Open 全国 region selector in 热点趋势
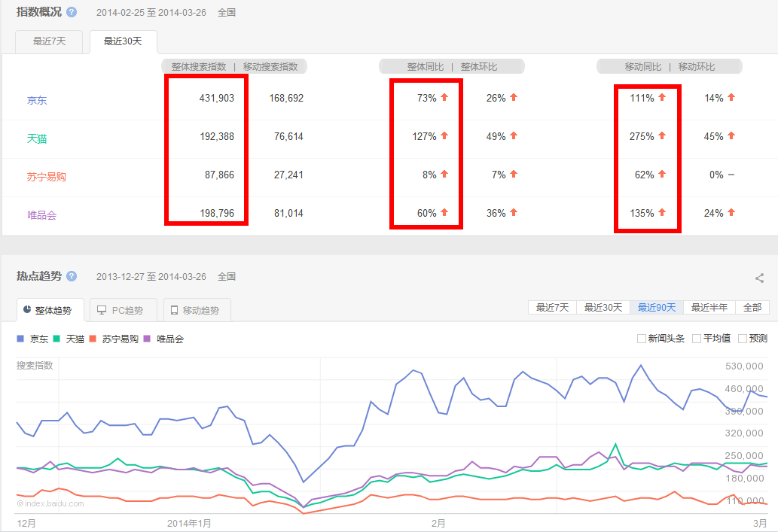778x532 pixels. pos(227,277)
